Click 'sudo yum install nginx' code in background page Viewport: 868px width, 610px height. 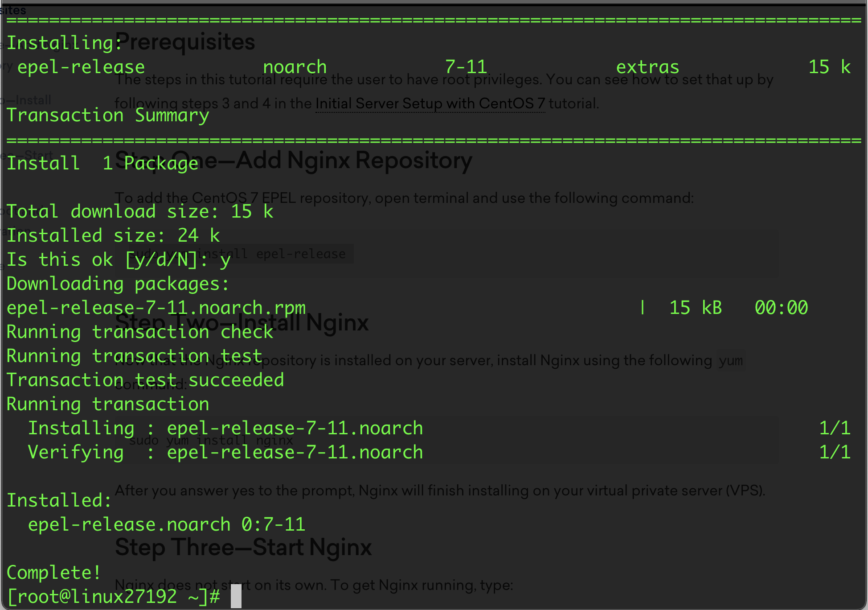[211, 441]
